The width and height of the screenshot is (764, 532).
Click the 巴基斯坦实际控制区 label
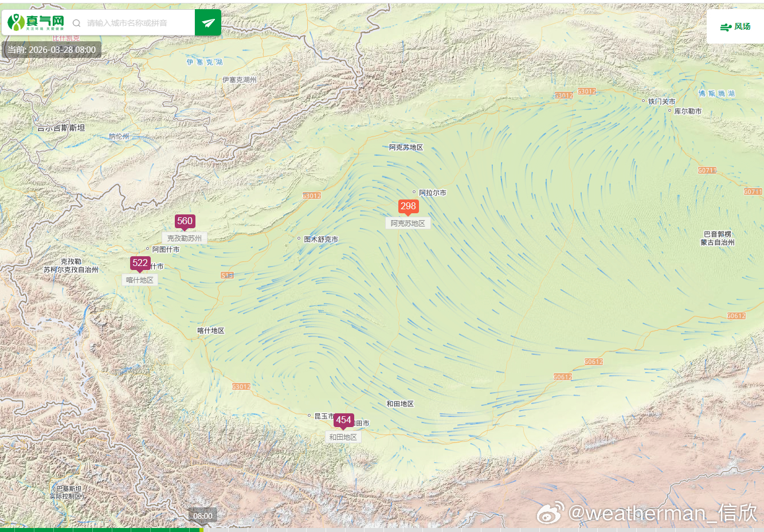click(68, 492)
